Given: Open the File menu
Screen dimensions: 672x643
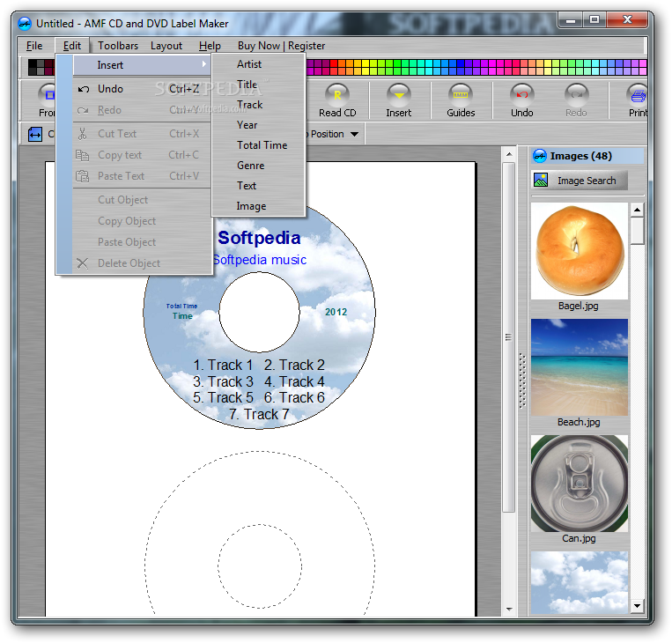Looking at the screenshot, I should point(34,46).
